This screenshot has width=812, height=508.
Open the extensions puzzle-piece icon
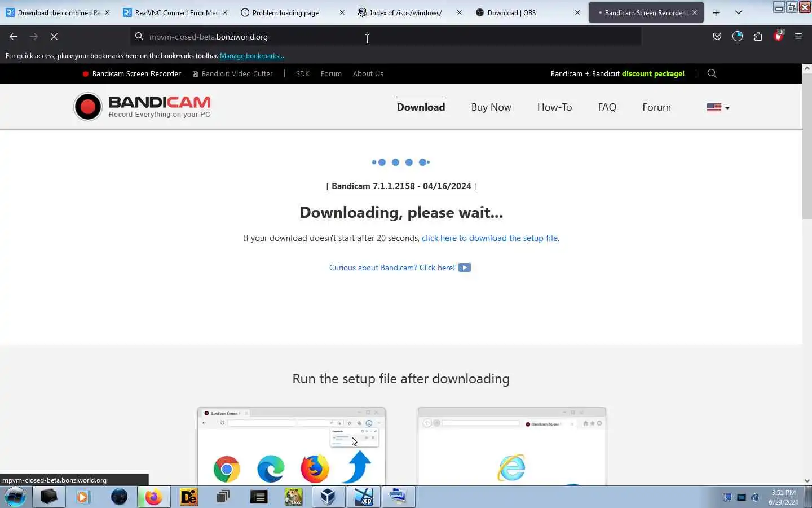(x=758, y=37)
